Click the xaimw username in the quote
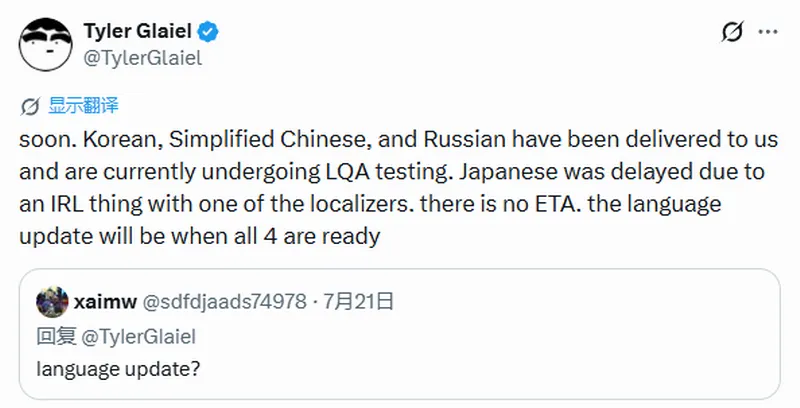Viewport: 800px width, 408px height. pos(105,302)
